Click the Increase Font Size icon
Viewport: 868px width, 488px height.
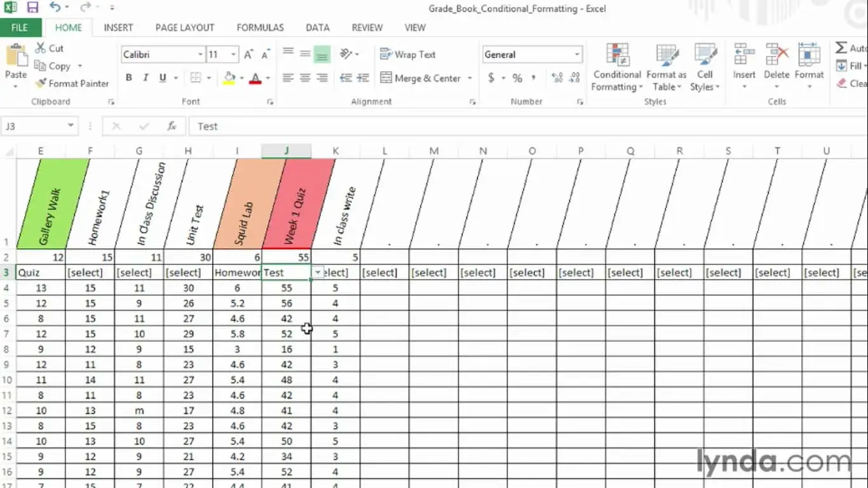(x=248, y=55)
